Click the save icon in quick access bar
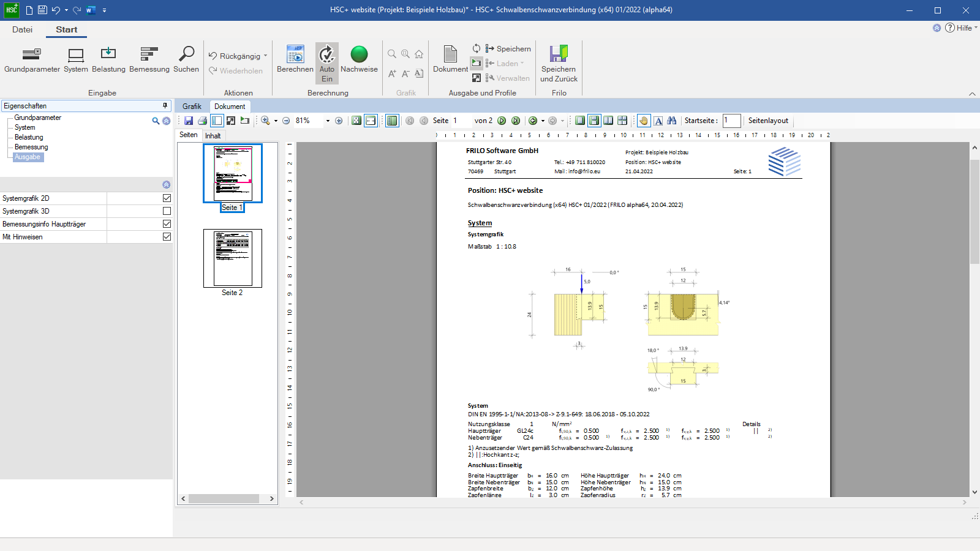 (x=42, y=10)
